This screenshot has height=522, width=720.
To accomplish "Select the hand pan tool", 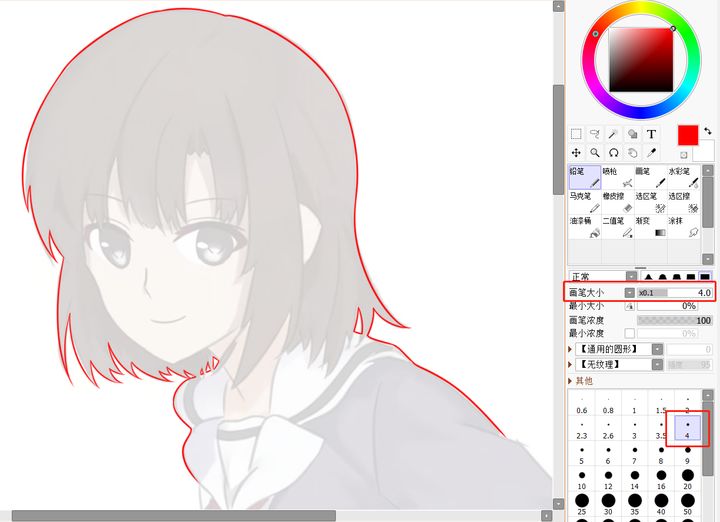I will click(x=632, y=153).
